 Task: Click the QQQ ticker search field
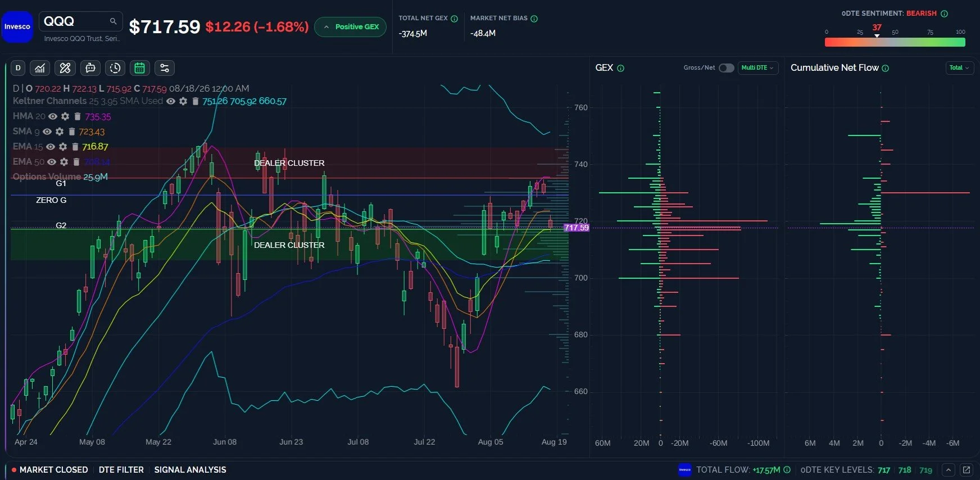[80, 21]
